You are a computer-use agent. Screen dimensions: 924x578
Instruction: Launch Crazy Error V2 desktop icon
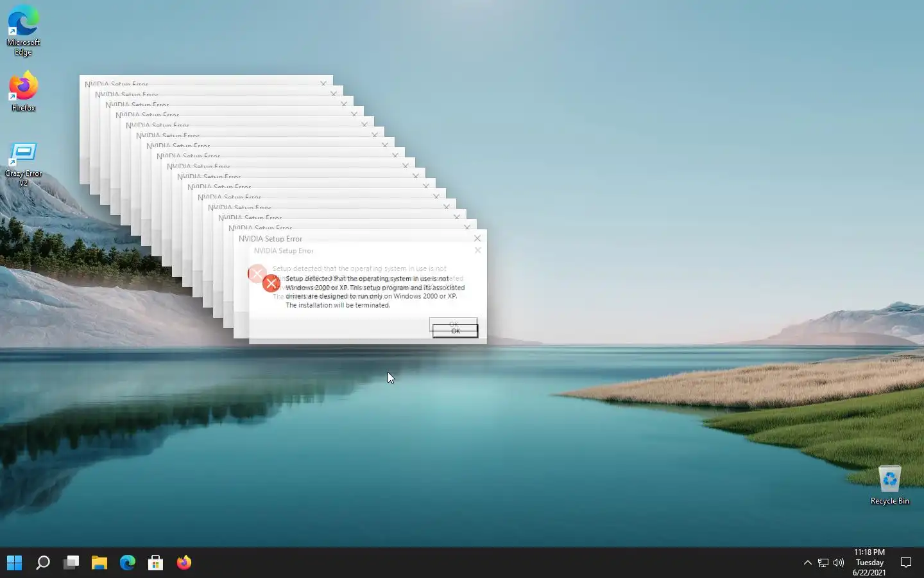pyautogui.click(x=23, y=164)
